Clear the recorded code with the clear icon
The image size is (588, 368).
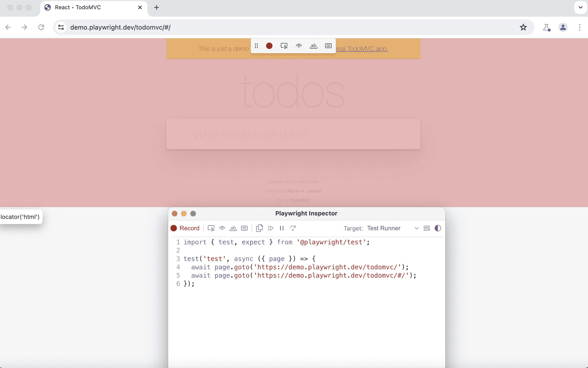click(427, 228)
